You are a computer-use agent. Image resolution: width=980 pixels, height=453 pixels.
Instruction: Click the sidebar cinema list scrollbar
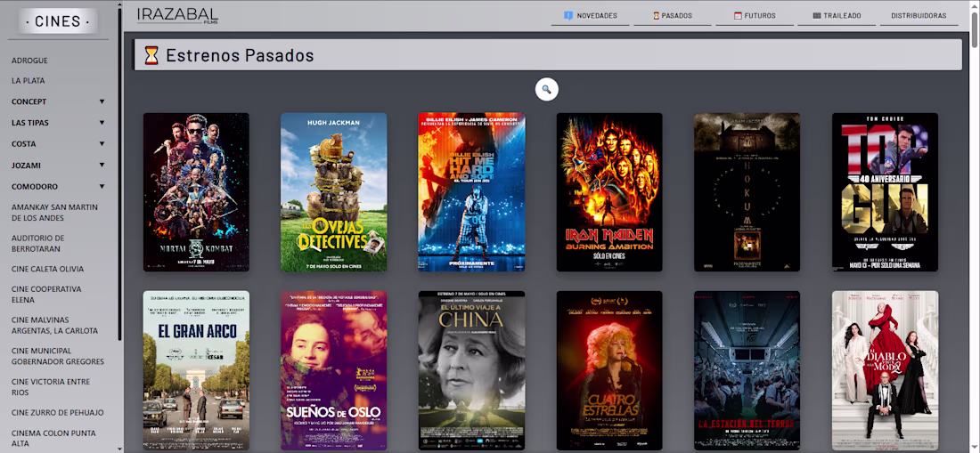pos(119,174)
